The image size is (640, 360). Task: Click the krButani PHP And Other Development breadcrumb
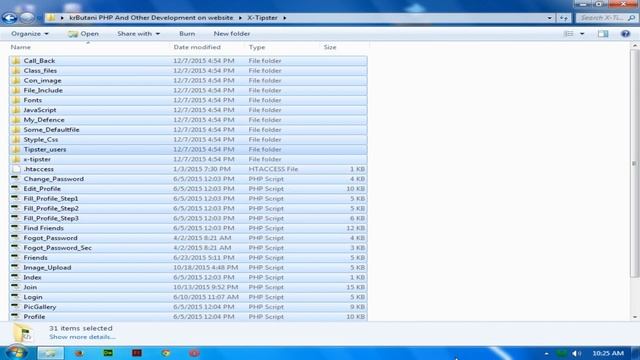(151, 18)
